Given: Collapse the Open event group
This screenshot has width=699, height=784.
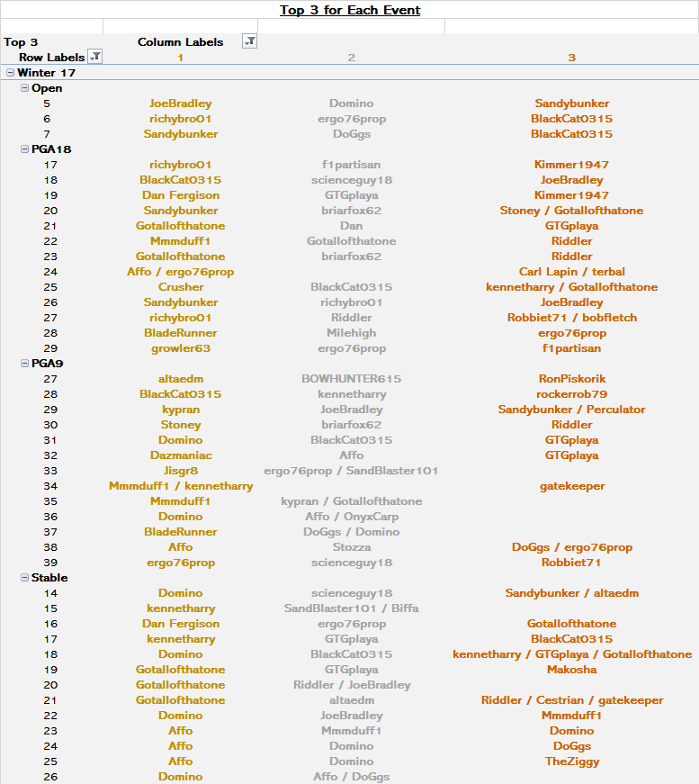Looking at the screenshot, I should point(24,88).
